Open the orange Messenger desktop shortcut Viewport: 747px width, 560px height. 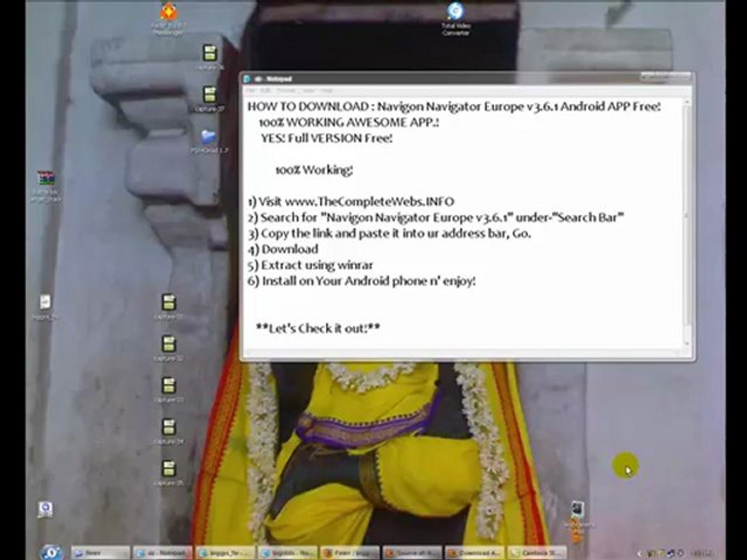coord(169,19)
